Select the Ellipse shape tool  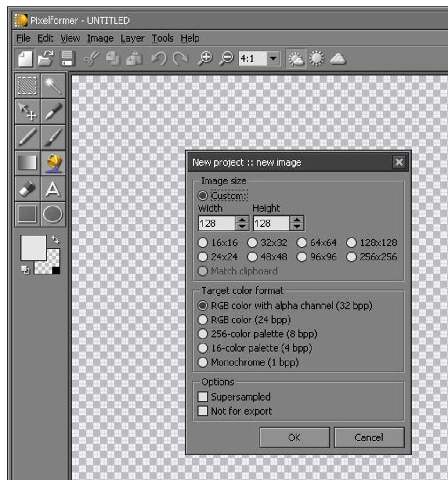click(53, 214)
